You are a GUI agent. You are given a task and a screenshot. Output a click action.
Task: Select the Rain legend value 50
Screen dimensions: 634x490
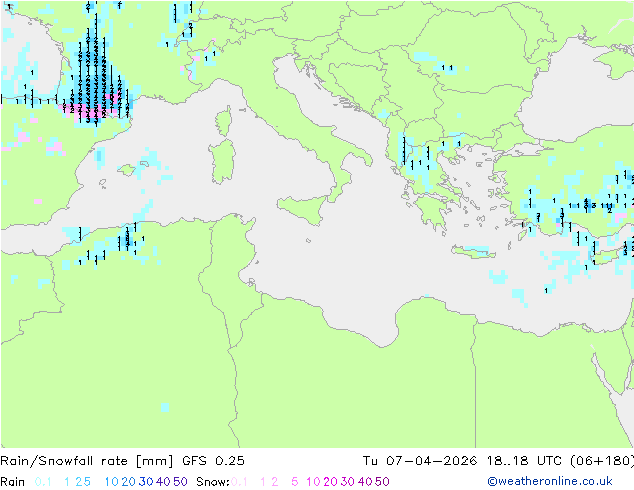click(x=180, y=482)
